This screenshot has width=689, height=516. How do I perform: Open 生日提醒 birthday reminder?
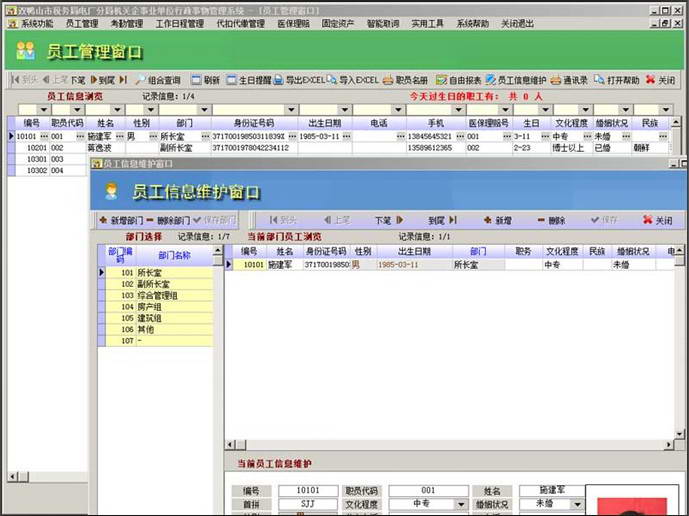click(x=248, y=80)
